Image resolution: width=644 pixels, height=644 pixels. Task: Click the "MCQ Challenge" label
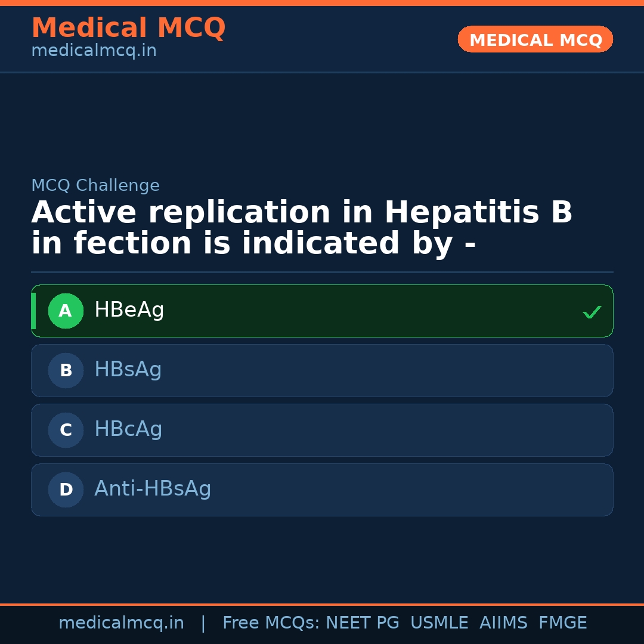pos(95,185)
